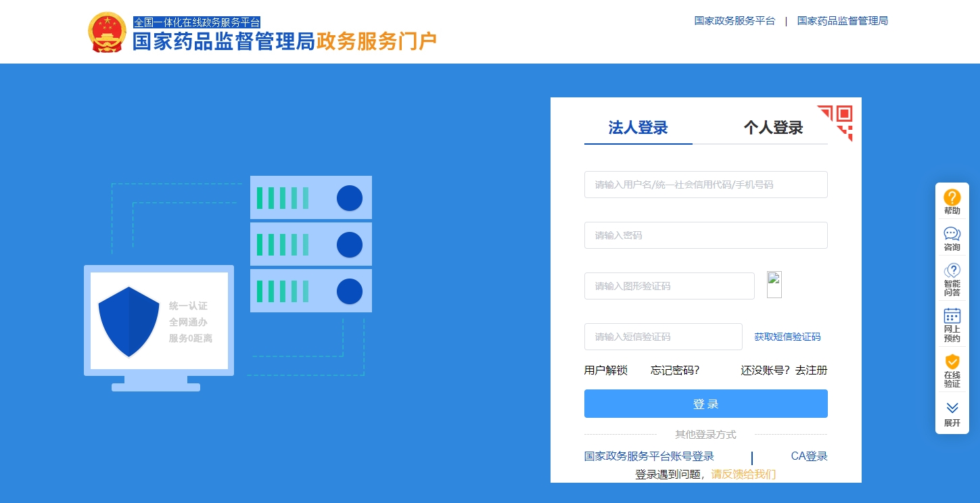The height and width of the screenshot is (503, 980).
Task: Open 国家药品监督管理局 header link
Action: (x=843, y=21)
